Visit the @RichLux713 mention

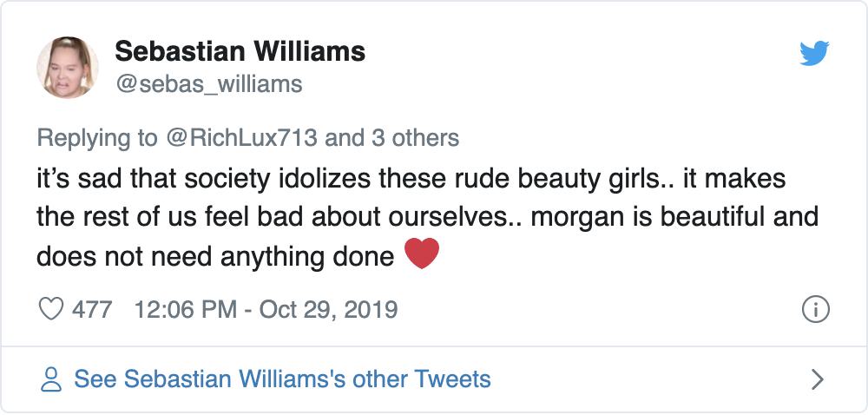tap(239, 137)
